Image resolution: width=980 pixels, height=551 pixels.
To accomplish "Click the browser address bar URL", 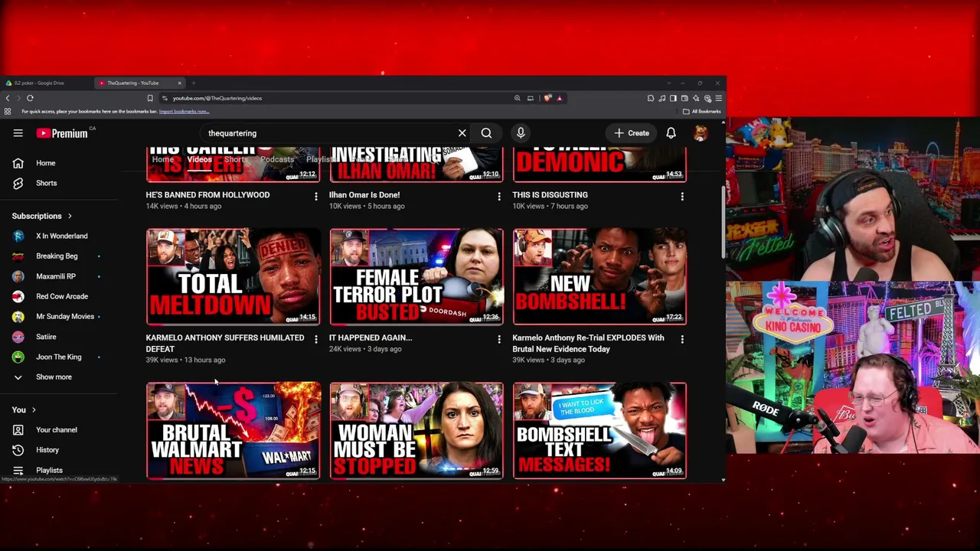I will [217, 98].
